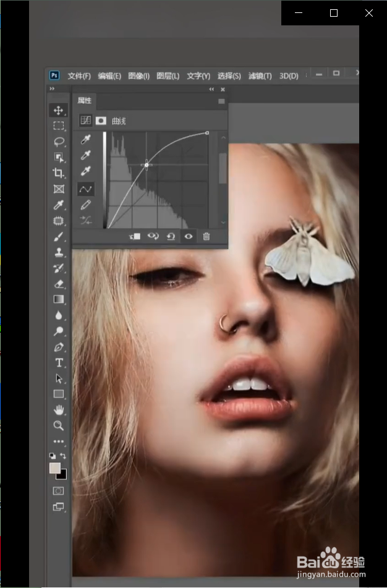
Task: Select the Rectangle shape tool
Action: pyautogui.click(x=59, y=394)
